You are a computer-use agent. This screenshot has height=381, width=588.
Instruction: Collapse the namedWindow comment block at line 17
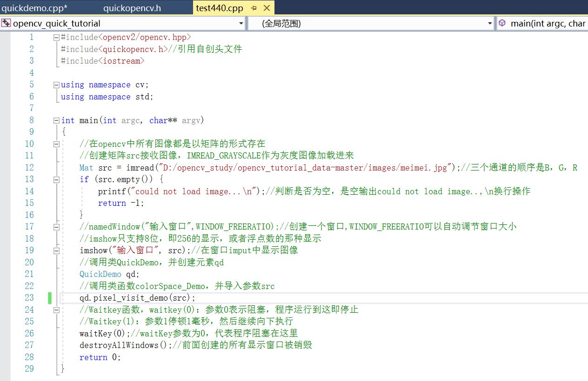coord(56,227)
